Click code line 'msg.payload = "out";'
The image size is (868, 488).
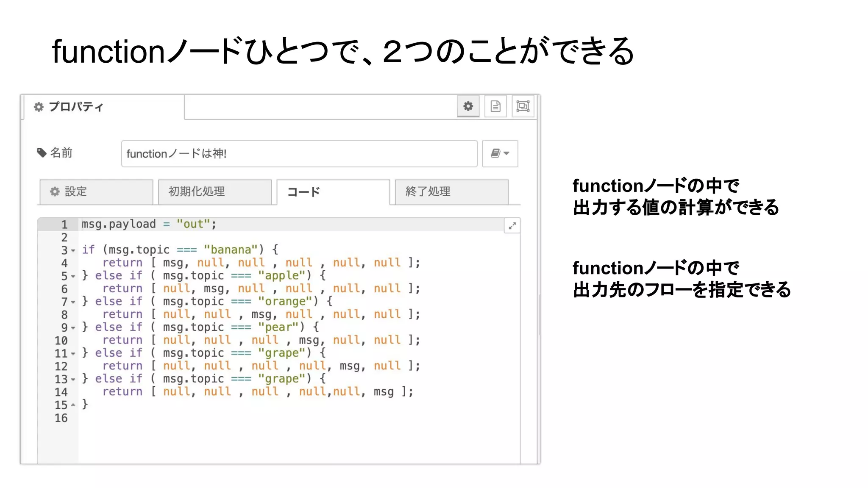pyautogui.click(x=149, y=224)
